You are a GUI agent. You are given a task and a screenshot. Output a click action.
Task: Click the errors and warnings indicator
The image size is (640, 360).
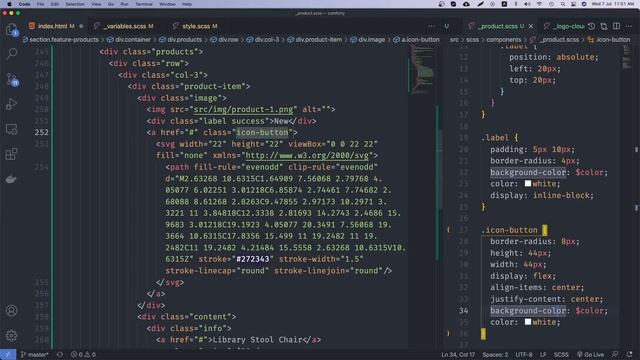(83, 354)
